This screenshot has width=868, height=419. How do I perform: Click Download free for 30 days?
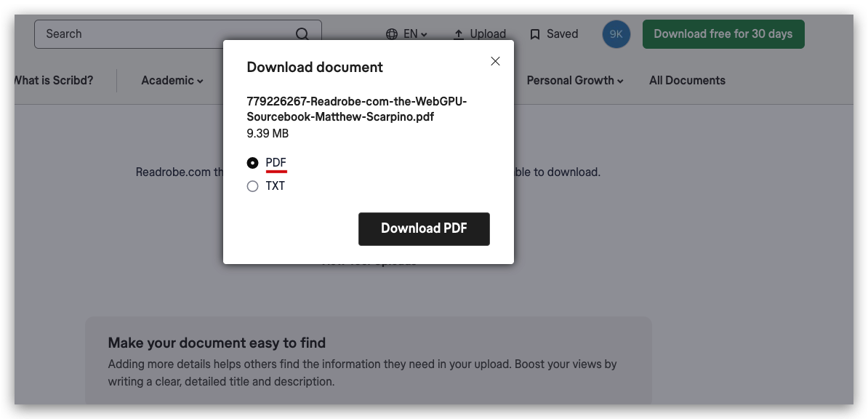723,33
